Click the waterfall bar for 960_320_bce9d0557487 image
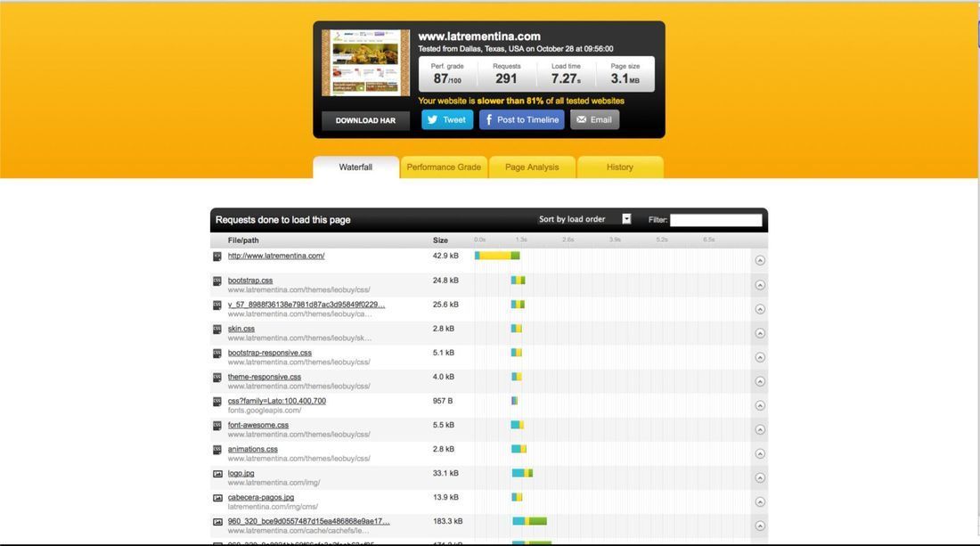Viewport: 980px width, 546px height. coord(529,521)
